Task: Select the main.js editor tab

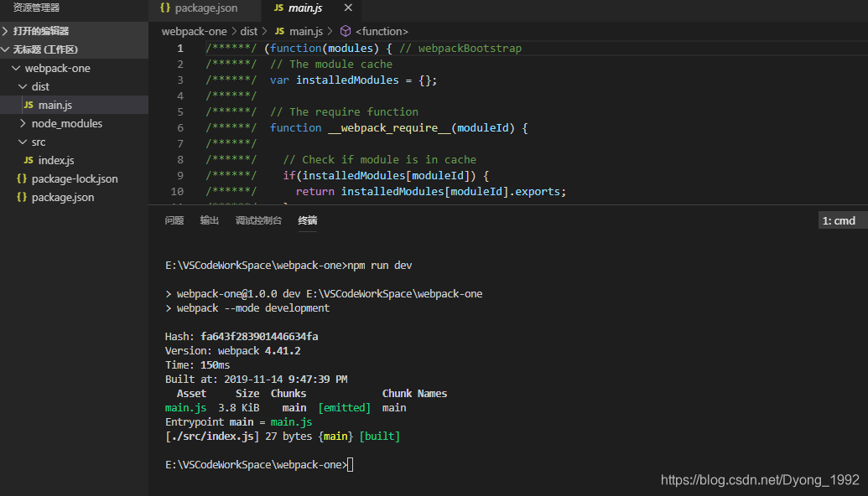Action: pos(311,8)
